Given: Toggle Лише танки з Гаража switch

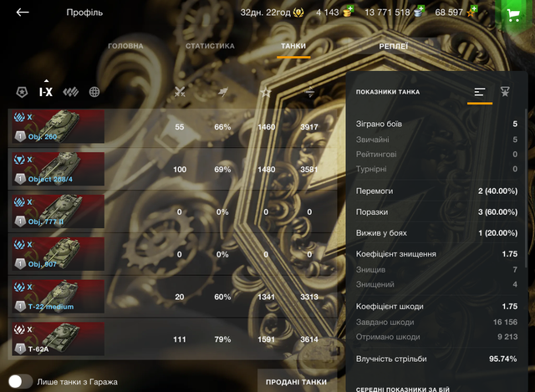Looking at the screenshot, I should click(x=20, y=381).
